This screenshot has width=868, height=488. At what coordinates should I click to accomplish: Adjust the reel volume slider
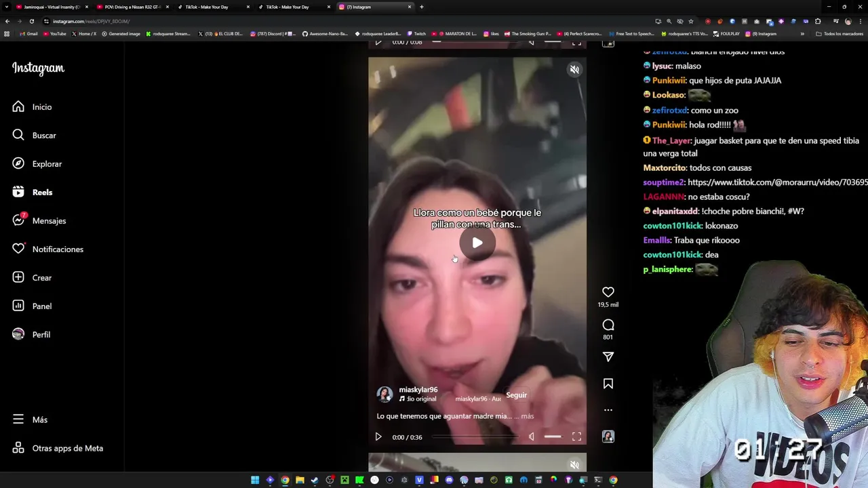point(553,437)
